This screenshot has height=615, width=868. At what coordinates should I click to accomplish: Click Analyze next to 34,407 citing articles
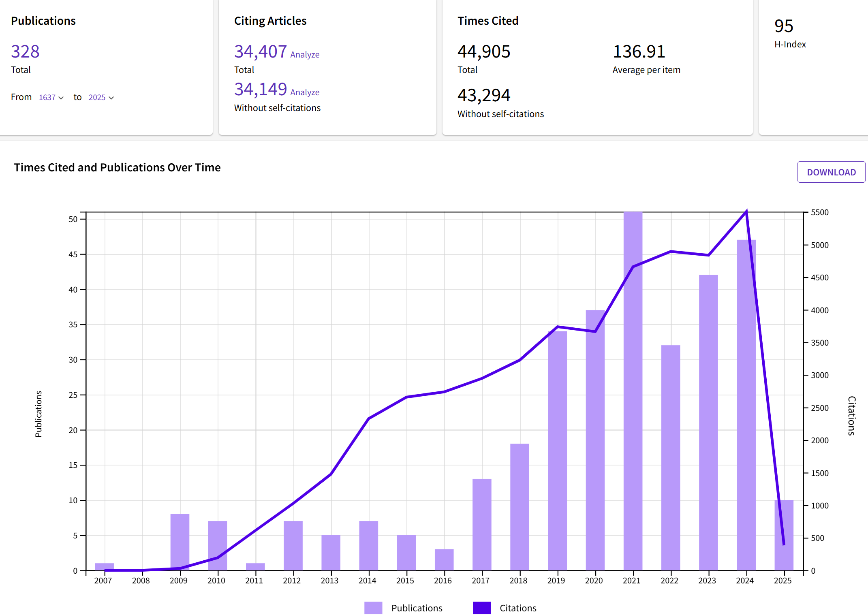coord(305,55)
